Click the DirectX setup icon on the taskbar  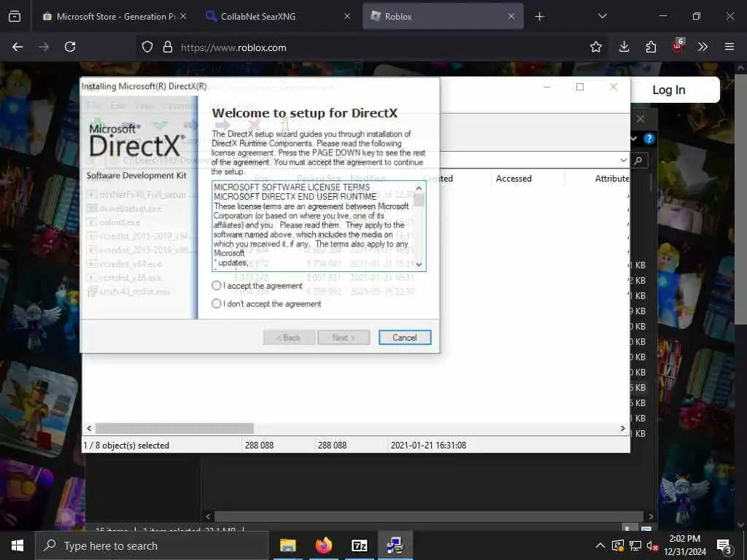click(x=395, y=545)
